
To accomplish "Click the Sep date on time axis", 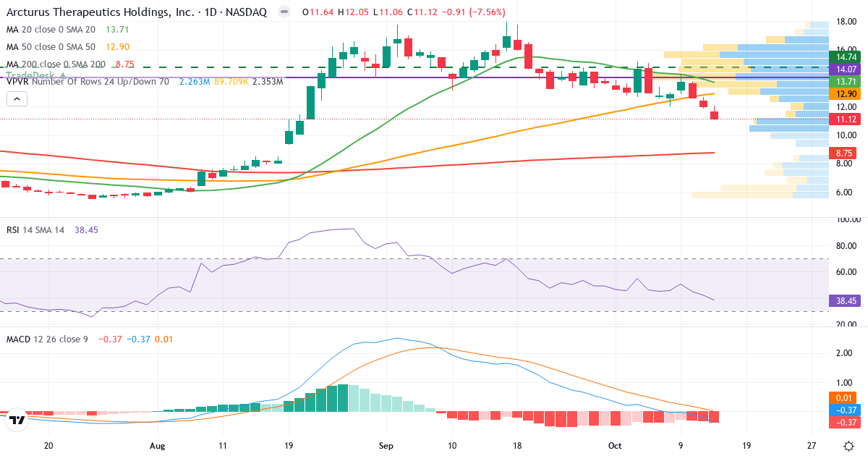I will coord(387,446).
